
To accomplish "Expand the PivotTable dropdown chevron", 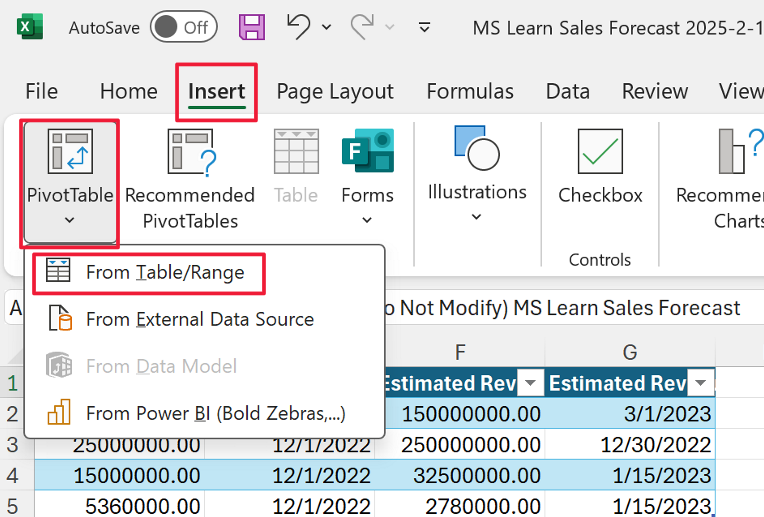I will coord(70,220).
